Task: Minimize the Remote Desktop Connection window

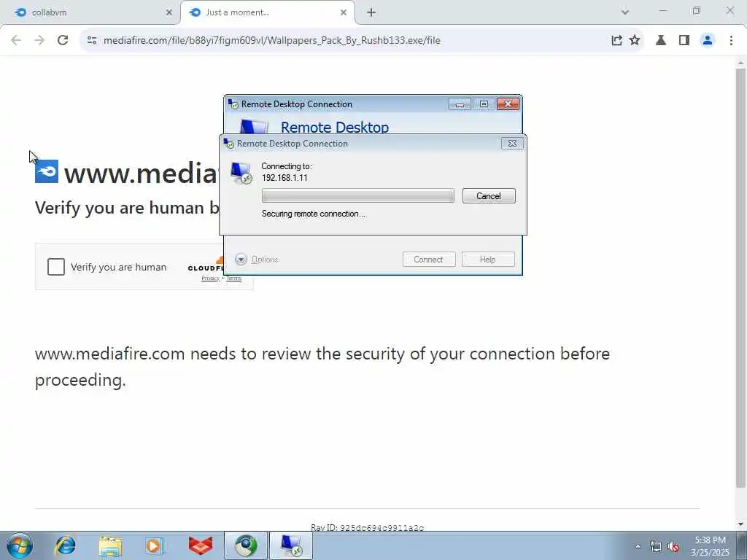Action: [x=460, y=104]
